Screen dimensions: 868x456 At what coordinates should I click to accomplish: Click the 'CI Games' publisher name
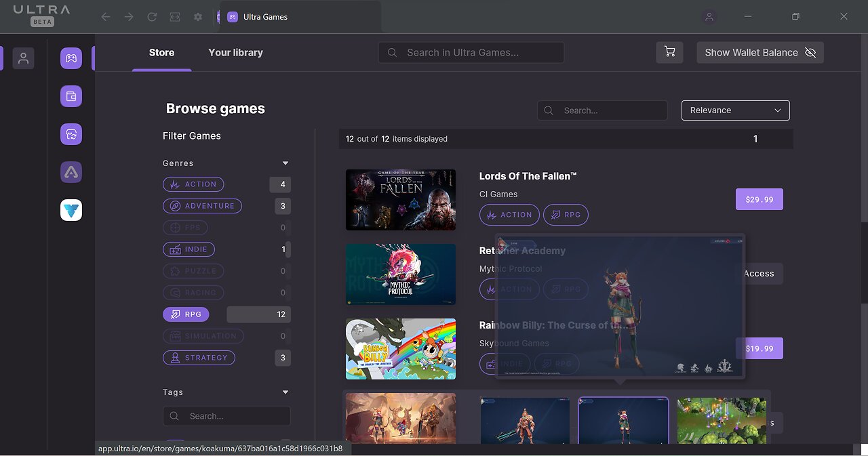point(498,194)
